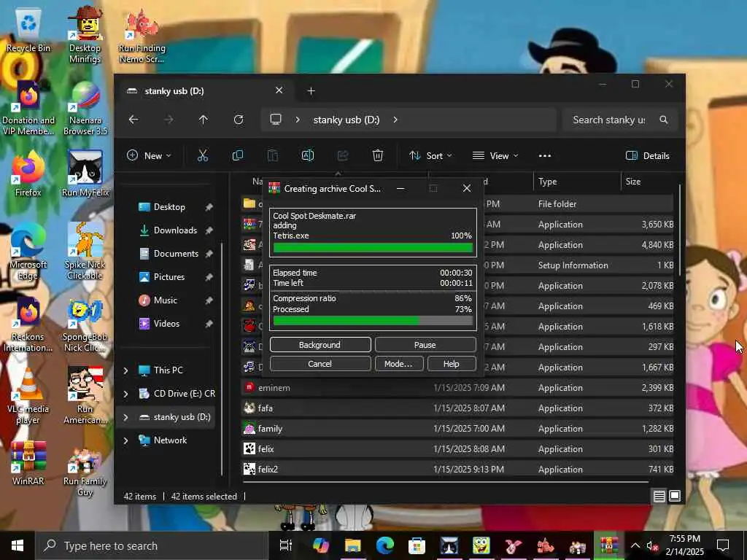The width and height of the screenshot is (747, 560).
Task: Select the stanky usb (D:) tab
Action: [x=205, y=91]
